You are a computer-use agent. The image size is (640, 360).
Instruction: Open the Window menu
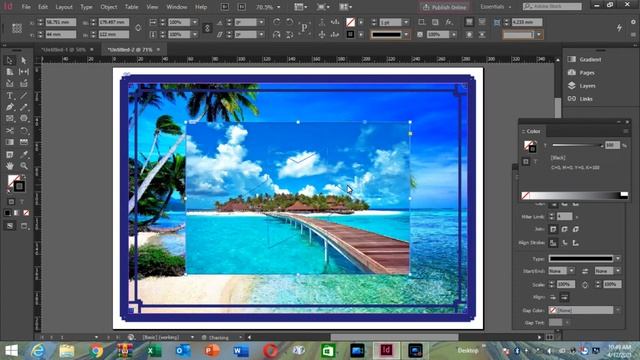pos(177,7)
